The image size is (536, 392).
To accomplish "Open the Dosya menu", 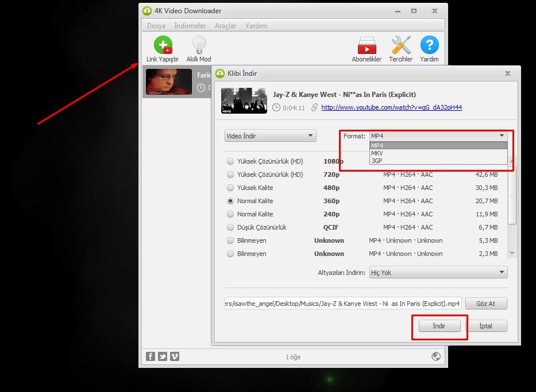I will point(156,26).
